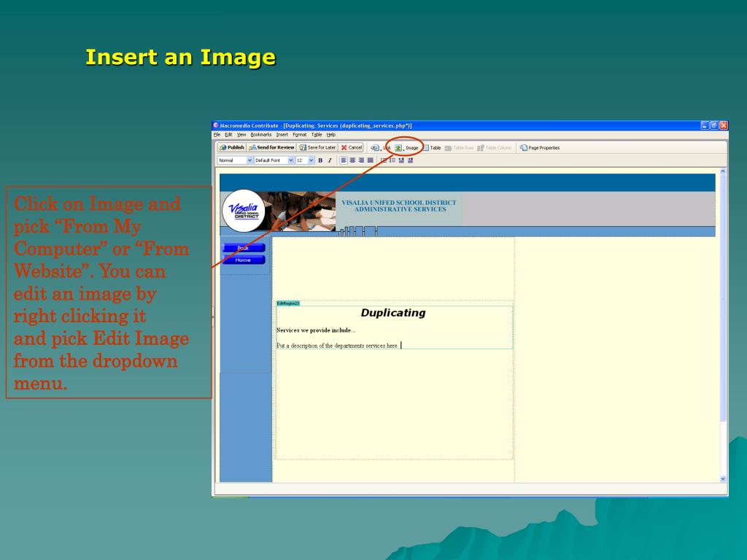Center align text
This screenshot has height=560, width=747.
point(352,160)
